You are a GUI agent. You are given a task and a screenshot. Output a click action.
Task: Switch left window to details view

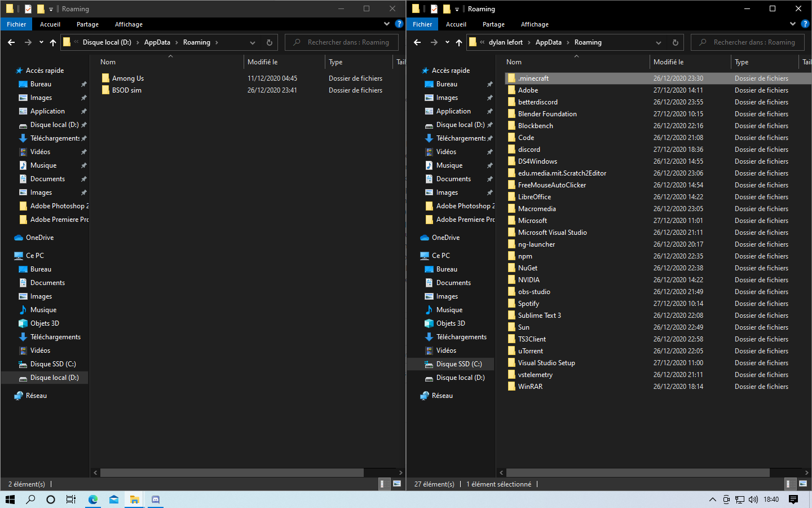coord(382,484)
